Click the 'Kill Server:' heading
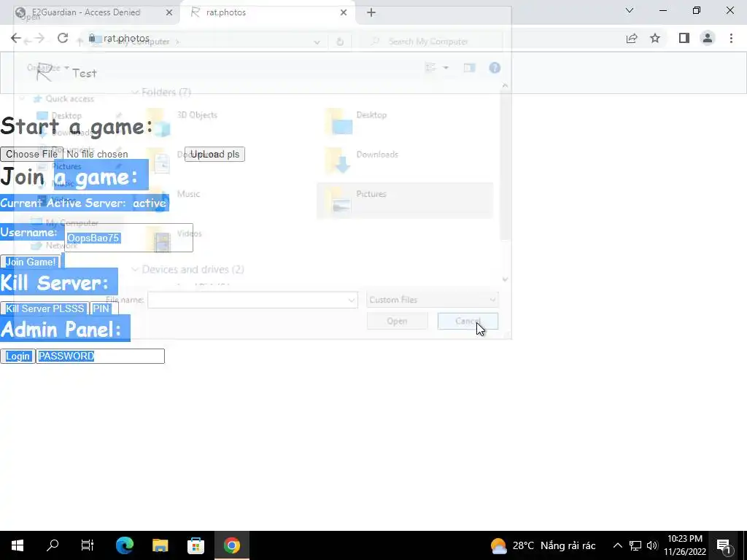Screen dimensions: 747x560 point(55,283)
